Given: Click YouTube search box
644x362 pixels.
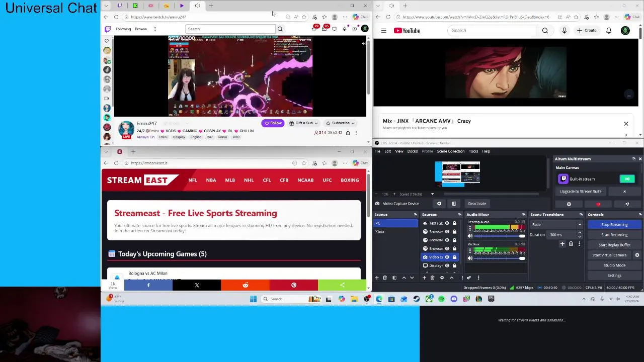Looking at the screenshot, I should pyautogui.click(x=492, y=31).
